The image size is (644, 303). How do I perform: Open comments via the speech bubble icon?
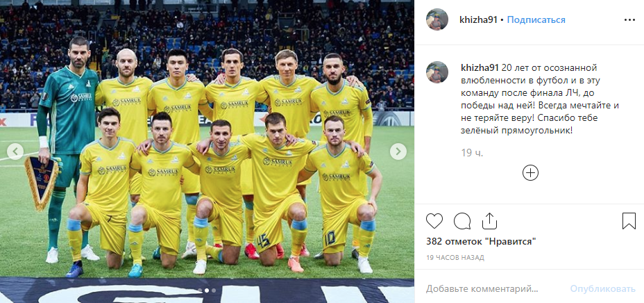pyautogui.click(x=462, y=221)
